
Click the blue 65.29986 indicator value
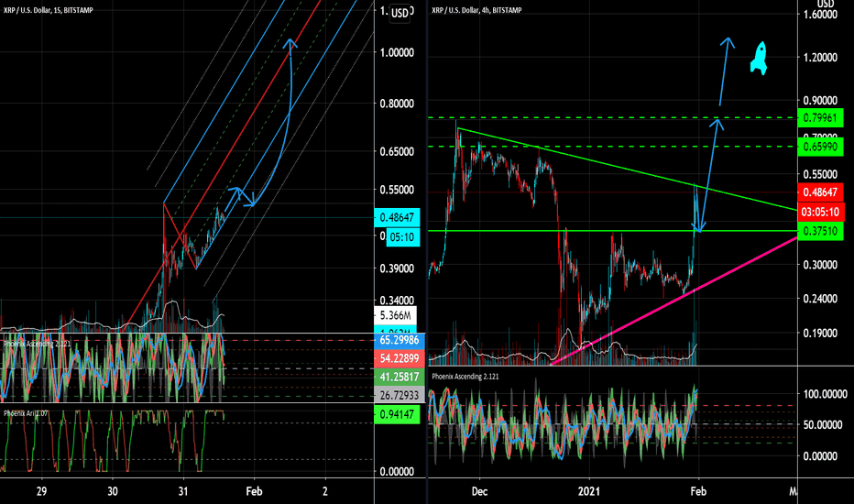pyautogui.click(x=400, y=340)
